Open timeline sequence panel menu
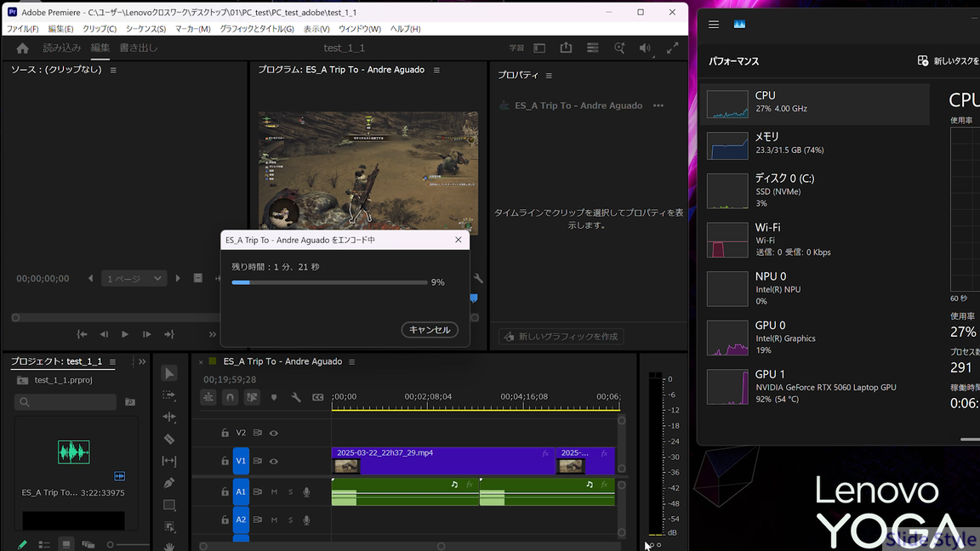 click(352, 361)
